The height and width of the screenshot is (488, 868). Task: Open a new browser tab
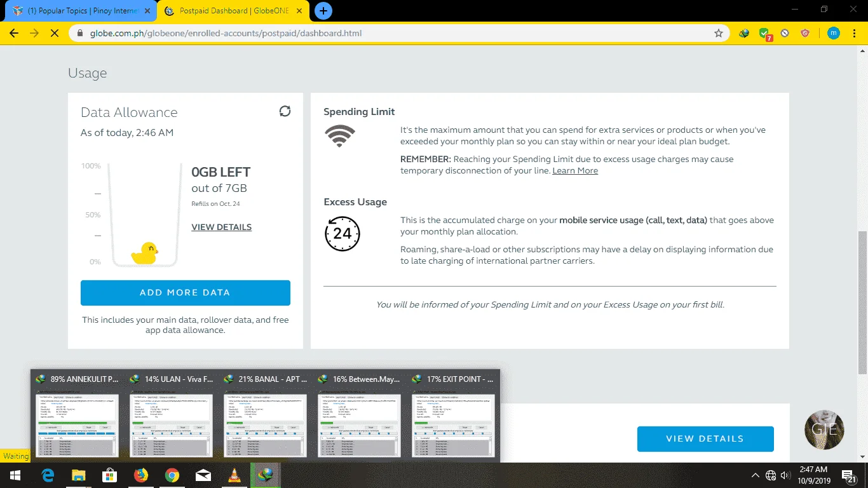pyautogui.click(x=323, y=11)
